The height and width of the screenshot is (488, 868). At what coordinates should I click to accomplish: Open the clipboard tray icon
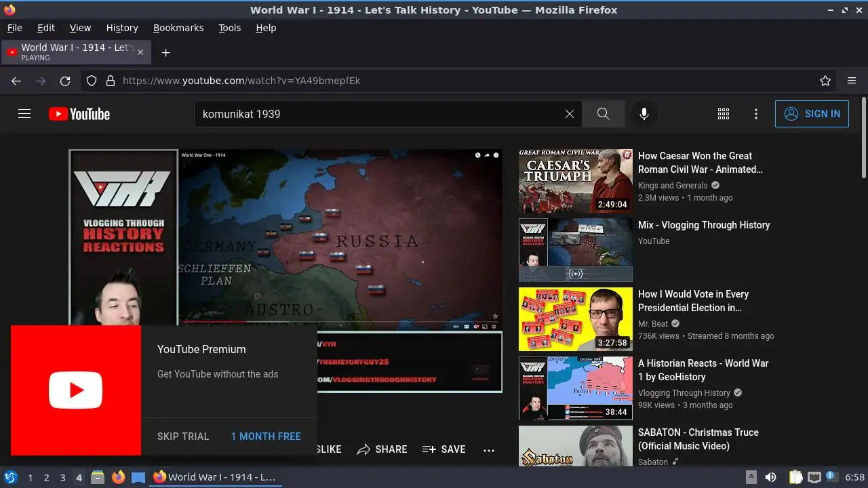[796, 477]
